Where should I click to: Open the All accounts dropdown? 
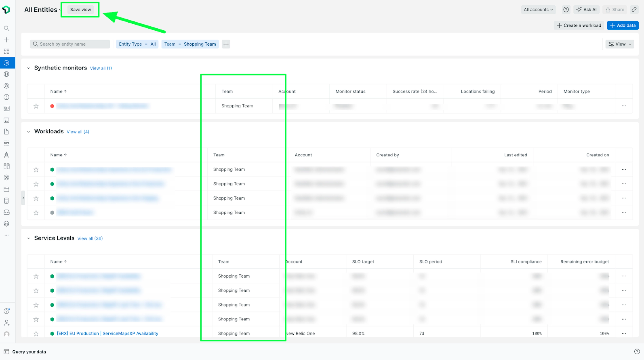(538, 9)
